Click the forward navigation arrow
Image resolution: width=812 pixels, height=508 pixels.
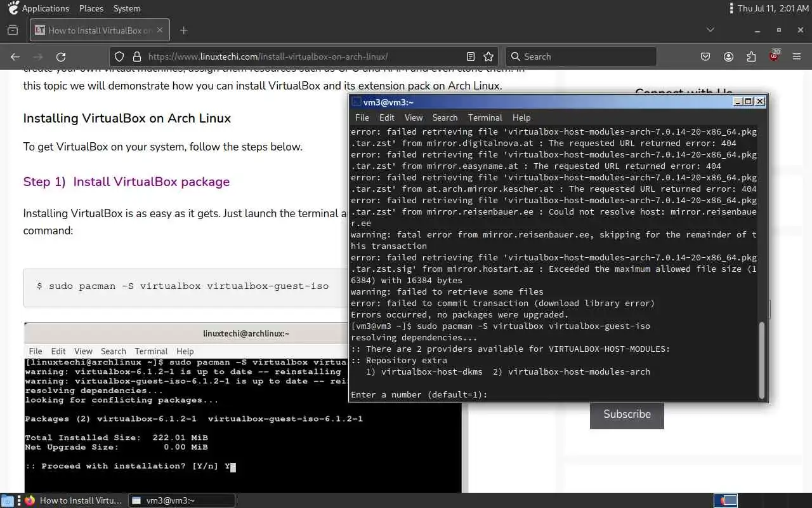pos(38,57)
